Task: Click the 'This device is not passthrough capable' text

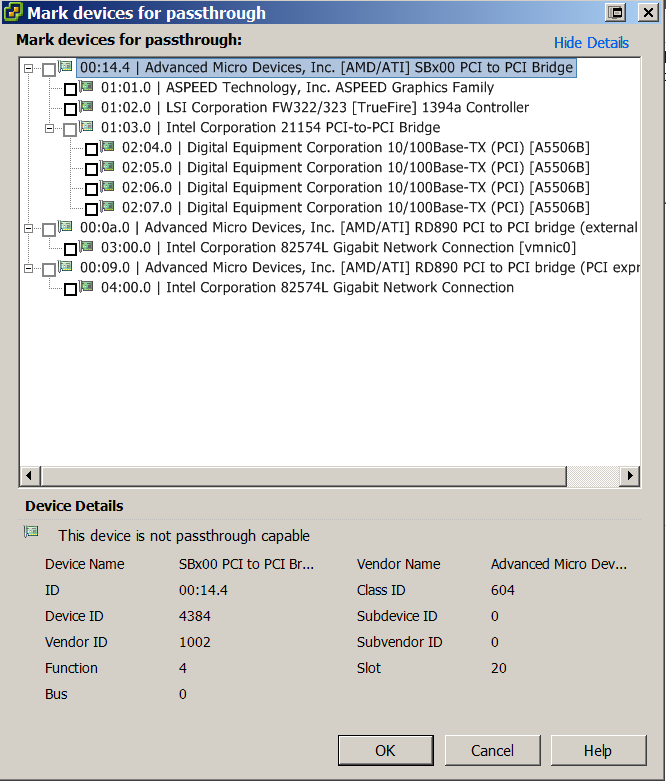Action: point(184,536)
